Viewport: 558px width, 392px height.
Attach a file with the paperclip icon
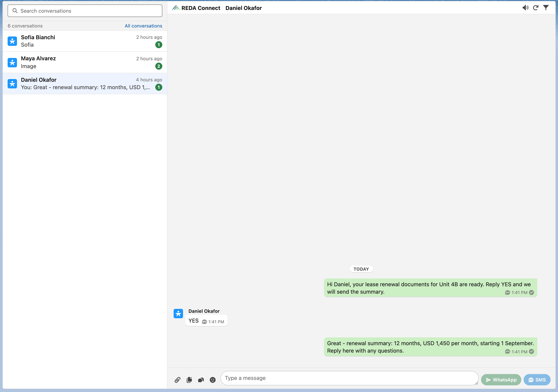point(177,380)
